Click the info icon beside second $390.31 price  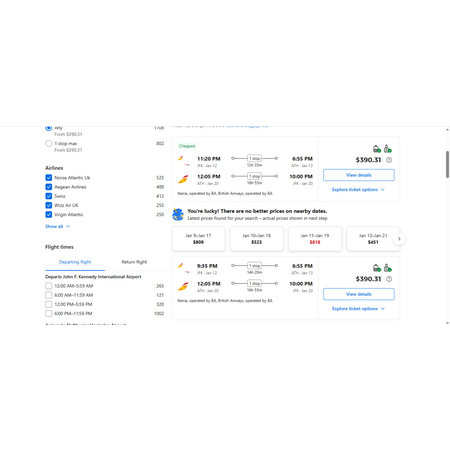389,279
